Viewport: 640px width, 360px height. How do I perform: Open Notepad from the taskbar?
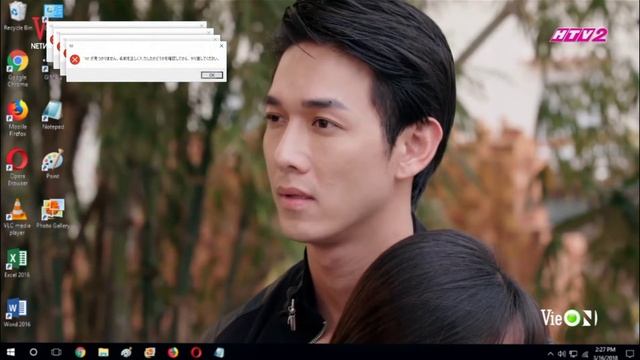point(220,352)
